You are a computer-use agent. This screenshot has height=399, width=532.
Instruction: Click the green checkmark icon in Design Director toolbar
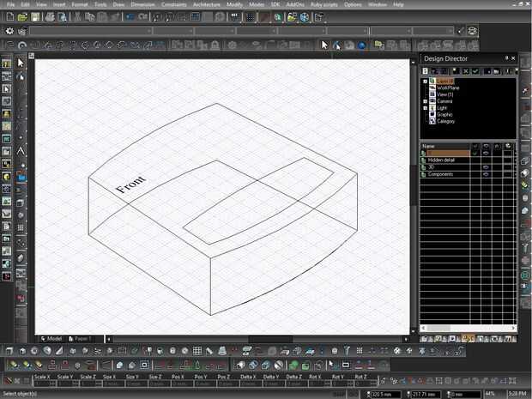[475, 70]
